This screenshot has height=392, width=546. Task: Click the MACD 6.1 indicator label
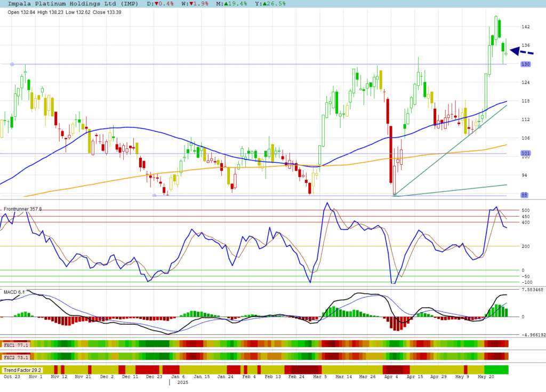[x=14, y=292]
